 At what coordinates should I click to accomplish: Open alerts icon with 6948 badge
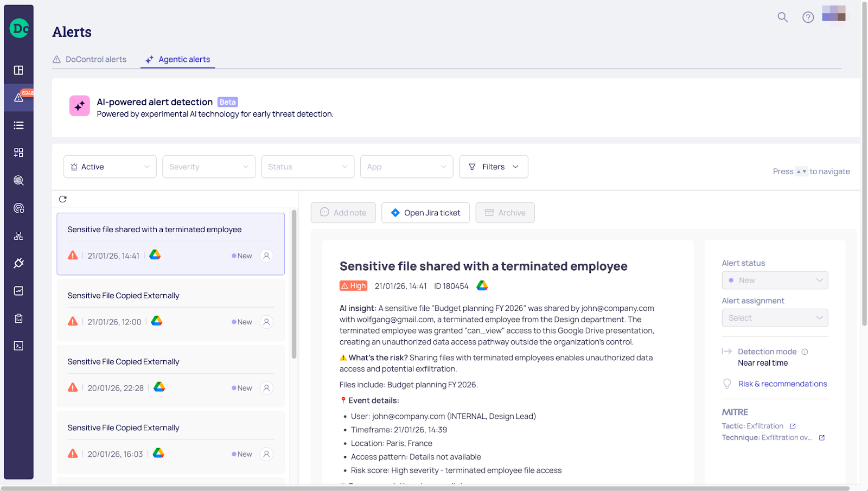coord(19,98)
